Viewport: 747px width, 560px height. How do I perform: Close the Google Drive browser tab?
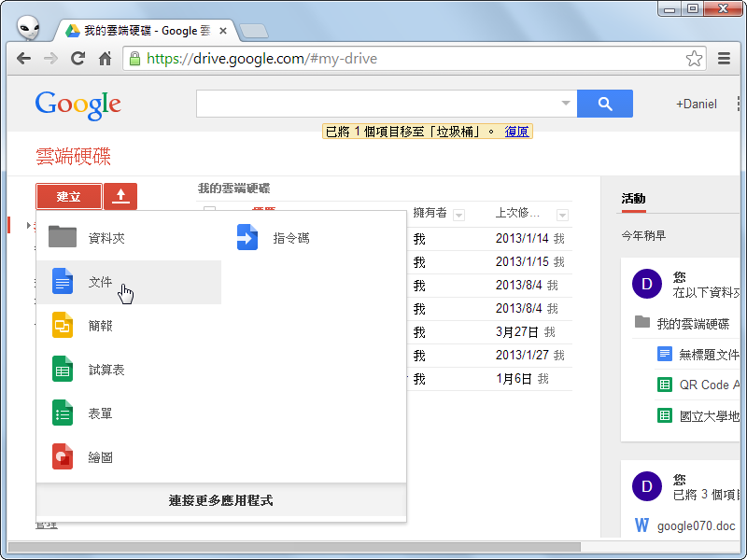pyautogui.click(x=222, y=31)
